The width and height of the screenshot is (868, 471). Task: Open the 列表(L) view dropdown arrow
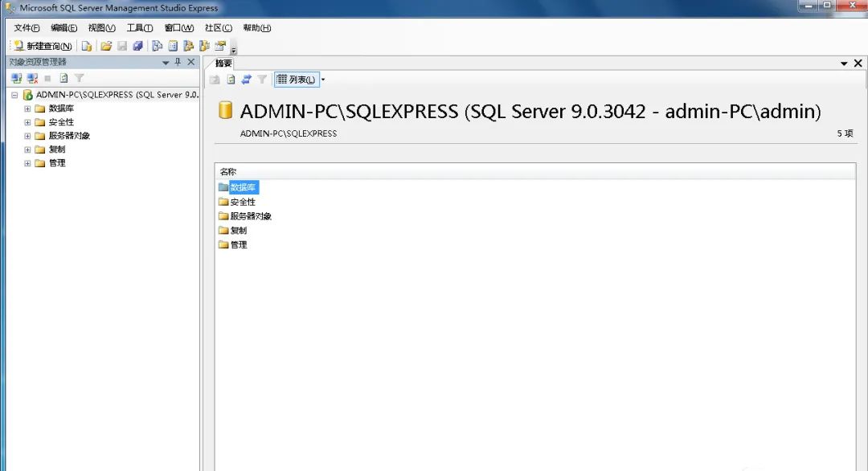point(323,80)
